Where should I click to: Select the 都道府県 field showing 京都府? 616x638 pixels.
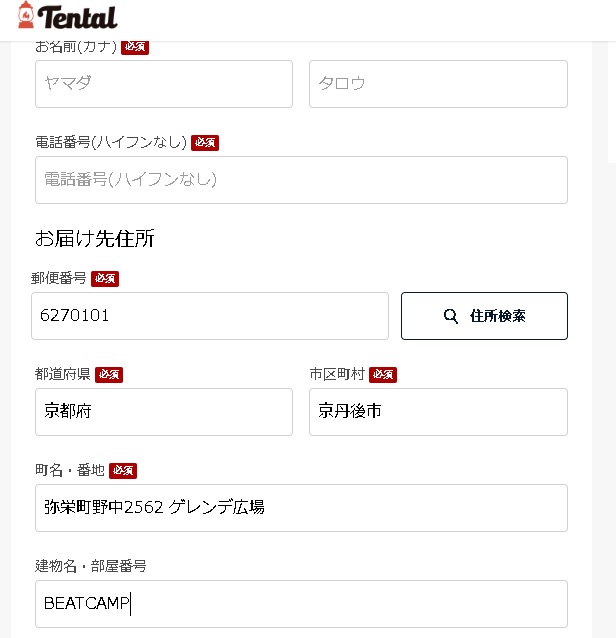click(x=164, y=412)
